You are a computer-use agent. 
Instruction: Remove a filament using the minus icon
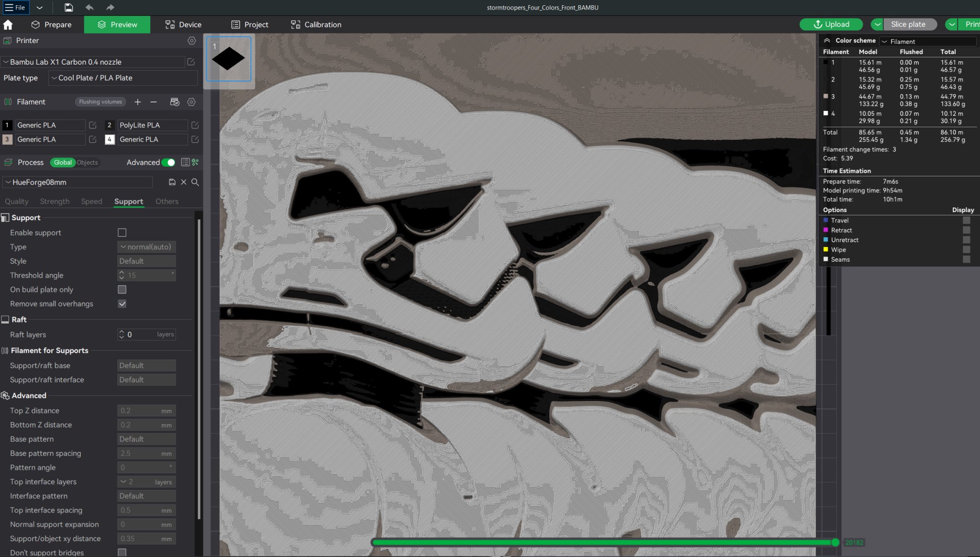click(x=153, y=102)
